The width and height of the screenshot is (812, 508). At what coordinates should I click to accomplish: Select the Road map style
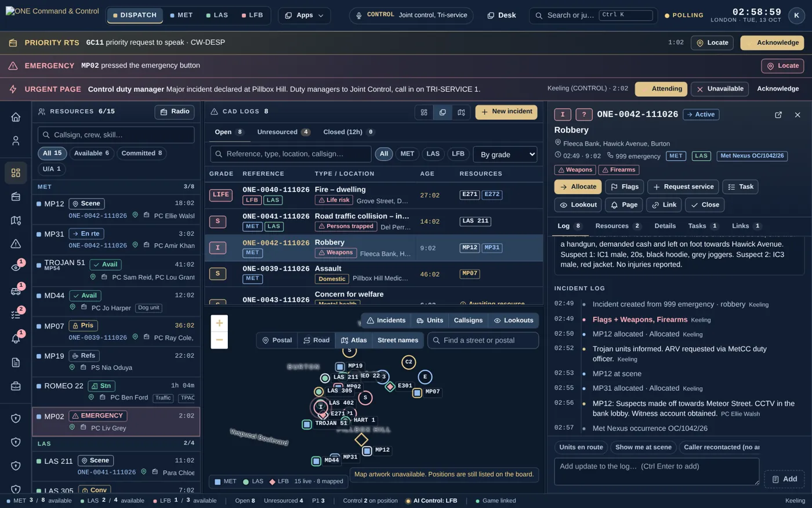(x=317, y=340)
